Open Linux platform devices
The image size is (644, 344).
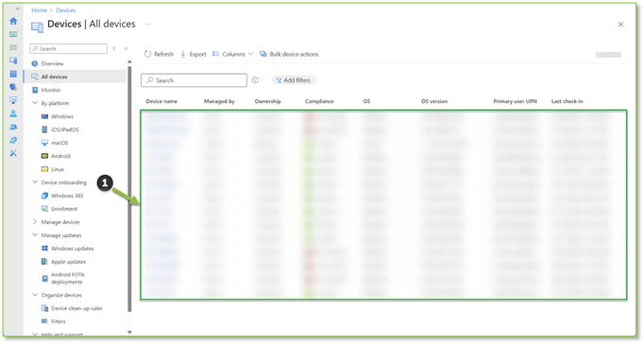point(58,169)
